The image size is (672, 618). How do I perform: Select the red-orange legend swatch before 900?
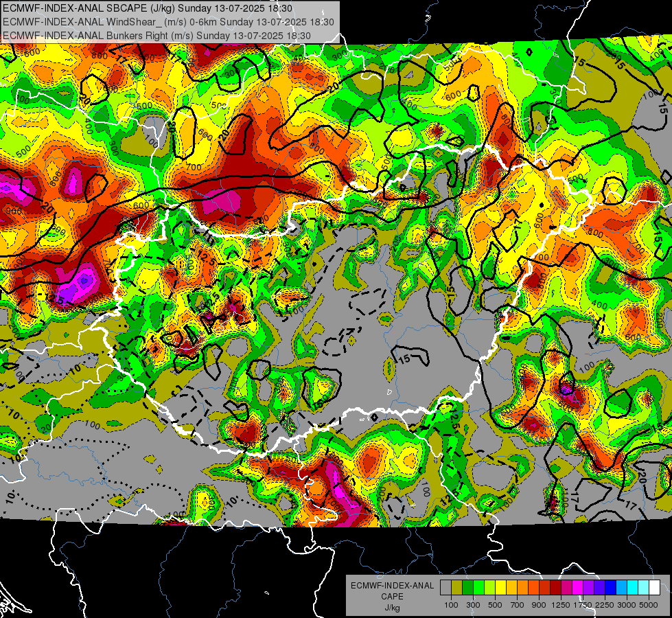533,588
